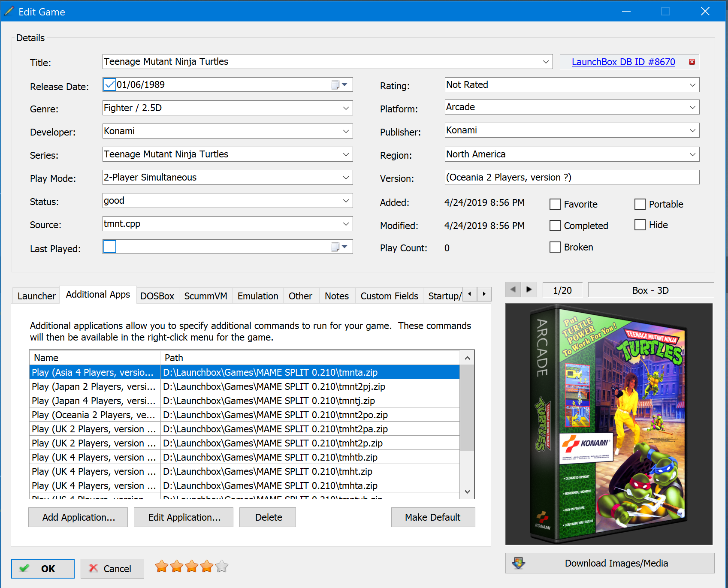Expand the Play Mode dropdown

click(346, 178)
